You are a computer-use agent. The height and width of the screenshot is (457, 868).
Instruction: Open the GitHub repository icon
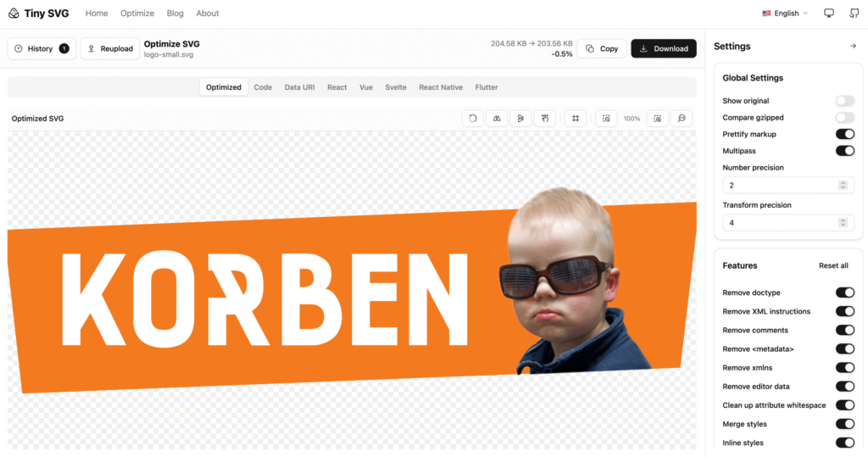[854, 14]
